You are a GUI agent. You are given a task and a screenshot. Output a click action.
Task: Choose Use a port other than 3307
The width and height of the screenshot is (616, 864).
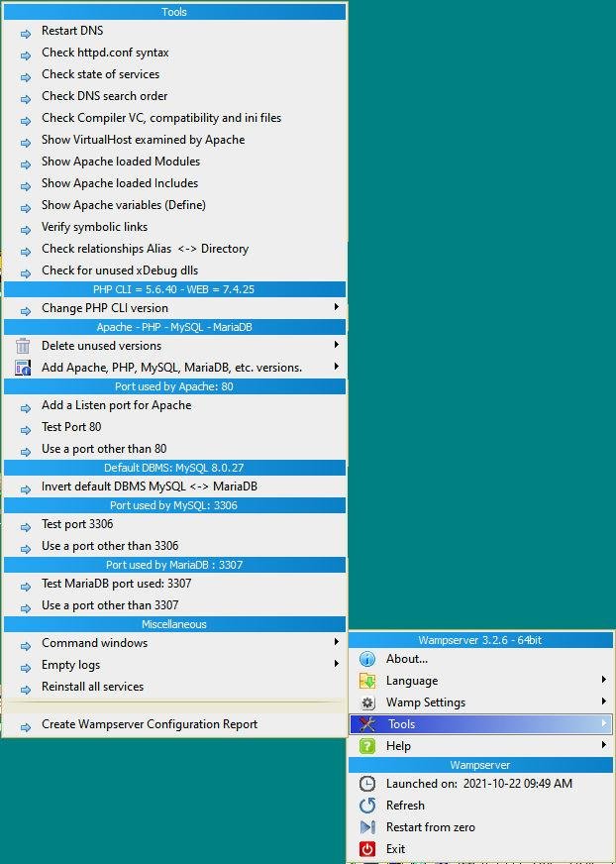coord(174,605)
